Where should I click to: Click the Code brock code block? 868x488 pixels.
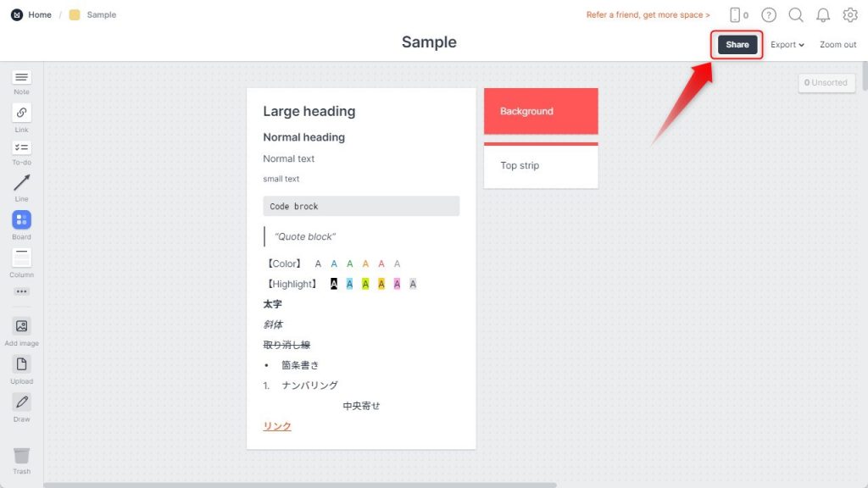361,207
